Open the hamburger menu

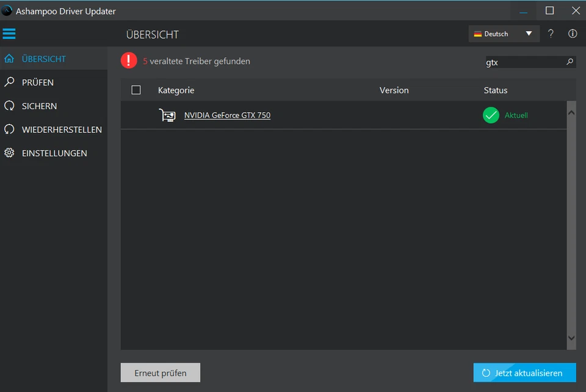coord(9,34)
